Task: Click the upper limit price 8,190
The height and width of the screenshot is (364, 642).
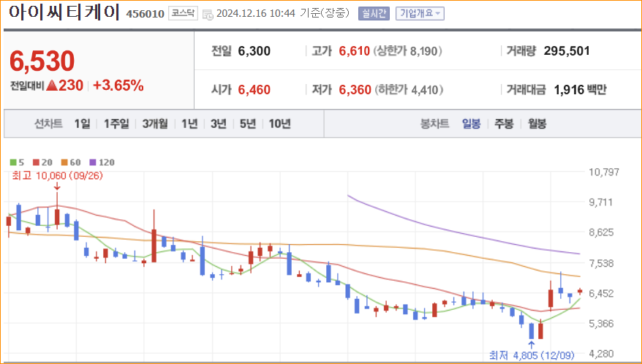Action: pyautogui.click(x=423, y=51)
